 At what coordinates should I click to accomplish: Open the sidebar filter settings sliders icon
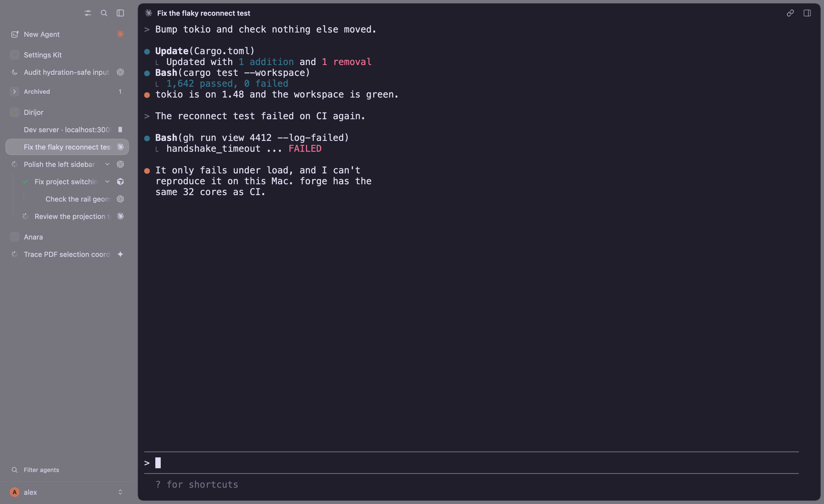tap(88, 13)
